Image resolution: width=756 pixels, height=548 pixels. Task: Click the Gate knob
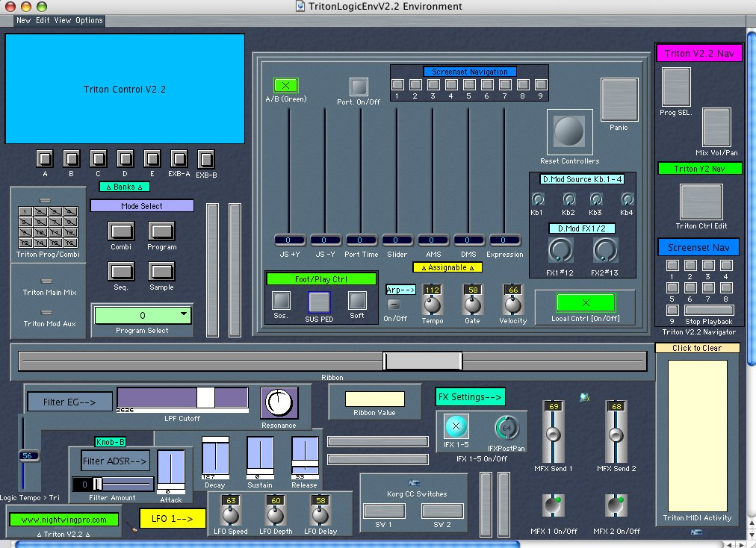pyautogui.click(x=472, y=304)
